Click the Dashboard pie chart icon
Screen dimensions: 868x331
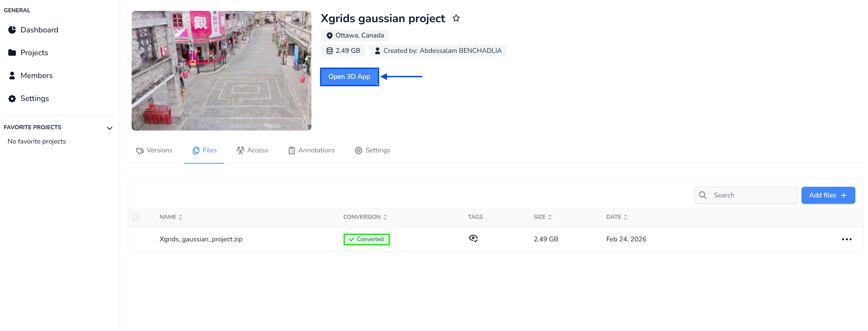(12, 30)
